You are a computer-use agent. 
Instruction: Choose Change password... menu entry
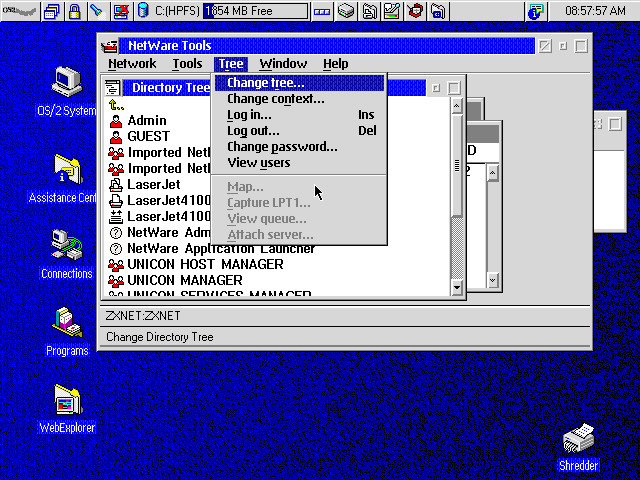299,147
